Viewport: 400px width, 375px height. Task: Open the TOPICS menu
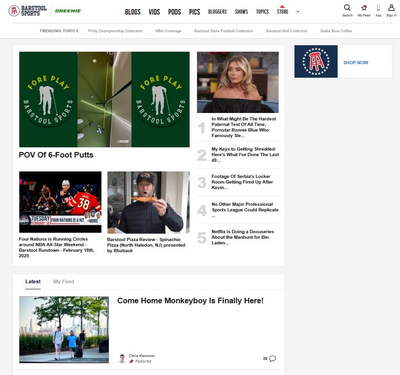tap(262, 12)
